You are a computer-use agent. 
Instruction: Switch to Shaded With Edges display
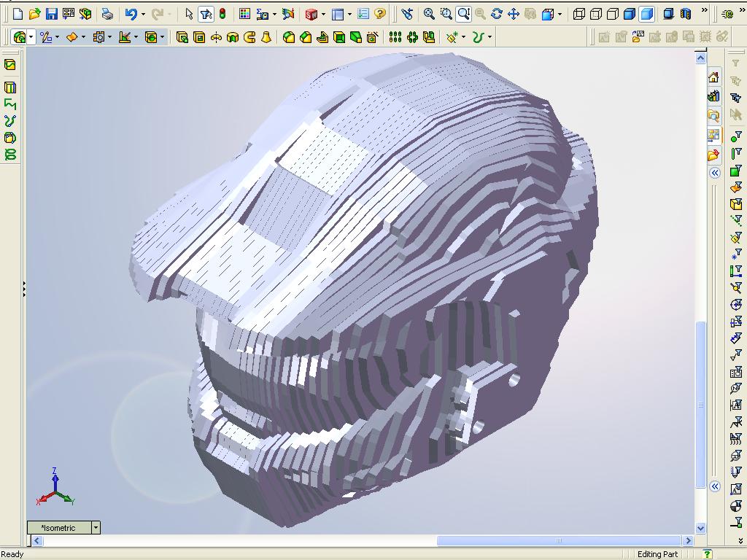(630, 15)
